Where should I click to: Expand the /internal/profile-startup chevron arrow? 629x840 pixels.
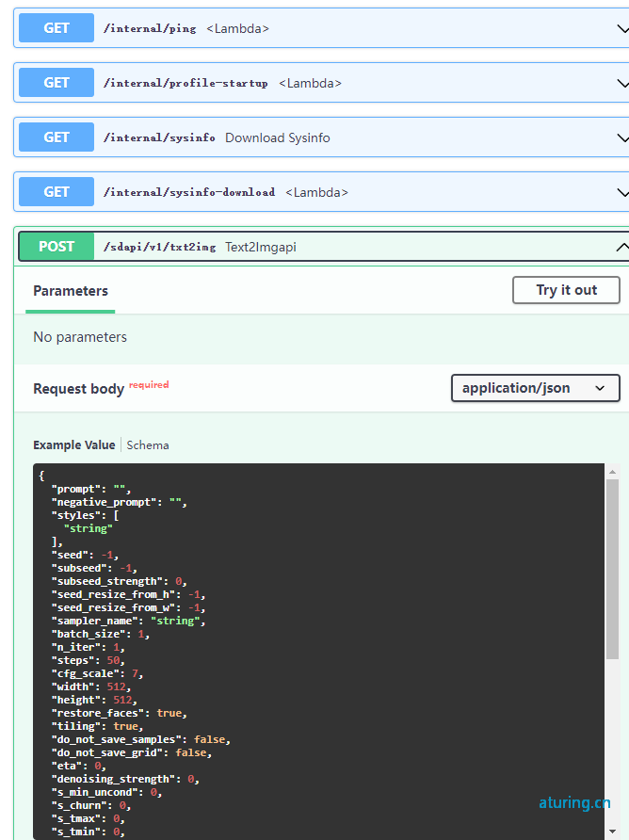click(x=622, y=83)
